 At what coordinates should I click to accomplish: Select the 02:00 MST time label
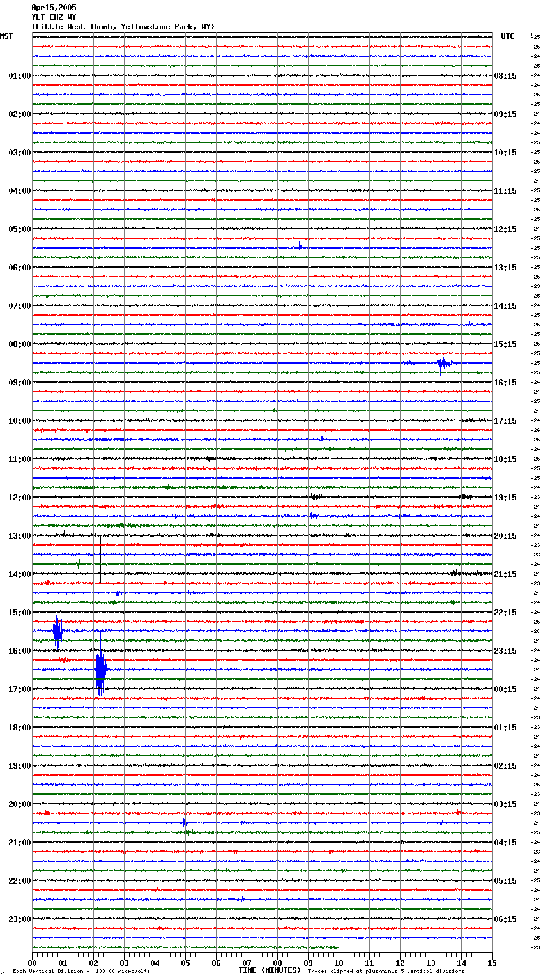[x=20, y=114]
